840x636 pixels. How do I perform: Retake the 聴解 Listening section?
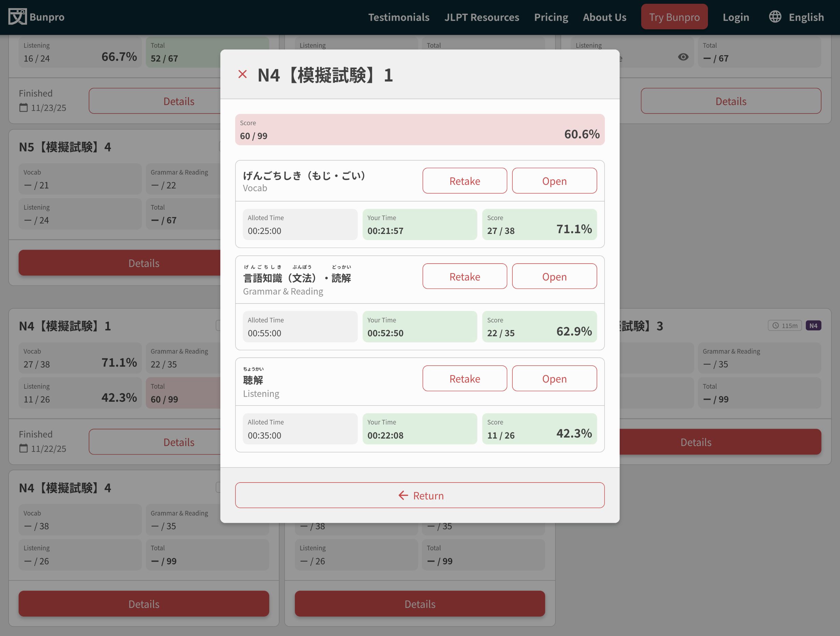[465, 378]
